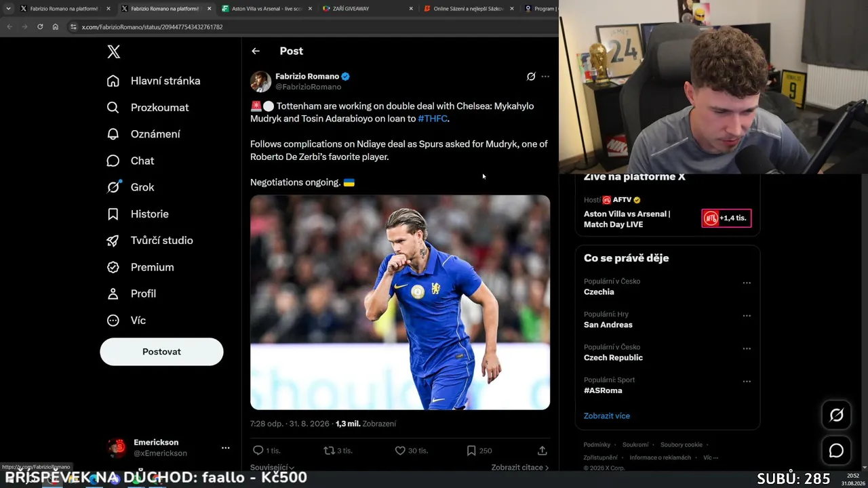Expand the footer Víc menu
868x488 pixels.
[x=711, y=457]
